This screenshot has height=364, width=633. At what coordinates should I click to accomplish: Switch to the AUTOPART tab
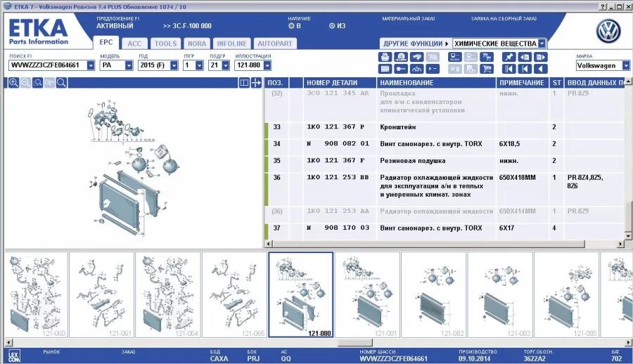[275, 44]
